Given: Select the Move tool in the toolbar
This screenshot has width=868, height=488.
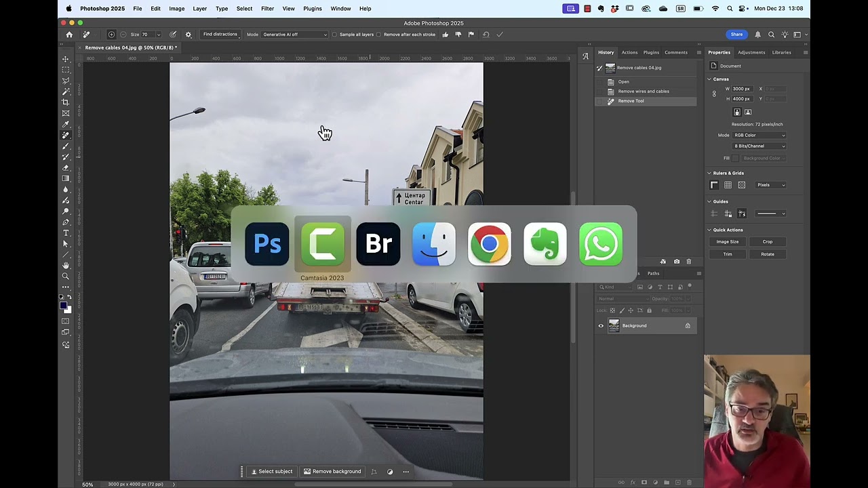Looking at the screenshot, I should 66,60.
